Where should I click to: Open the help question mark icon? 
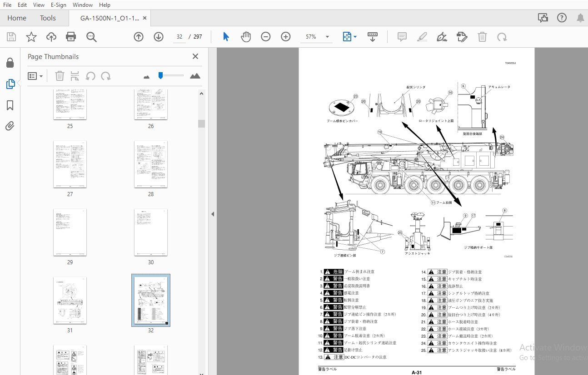point(562,18)
